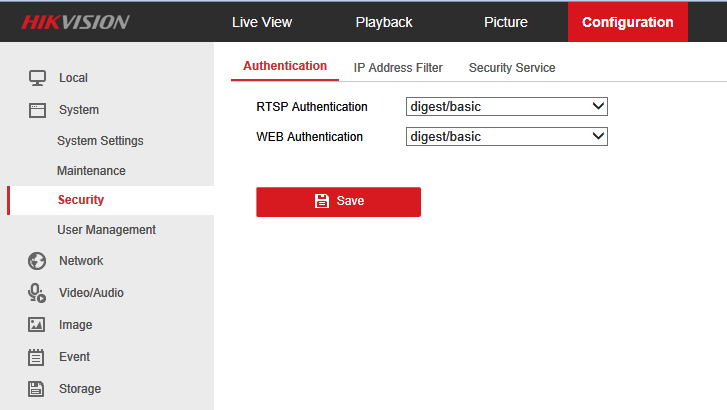Image resolution: width=727 pixels, height=410 pixels.
Task: Click the Image picture icon
Action: [x=37, y=325]
